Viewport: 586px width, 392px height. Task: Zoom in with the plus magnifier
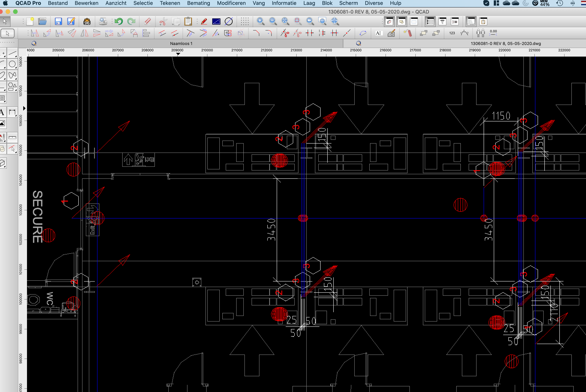click(260, 22)
